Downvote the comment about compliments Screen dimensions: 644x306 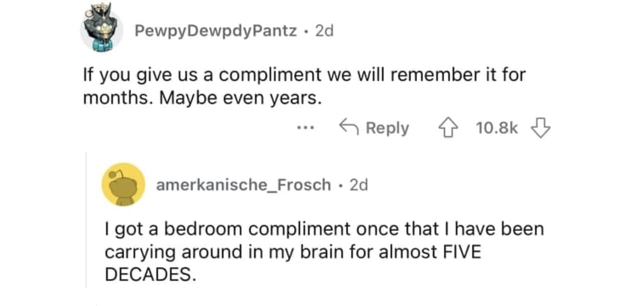tap(540, 128)
